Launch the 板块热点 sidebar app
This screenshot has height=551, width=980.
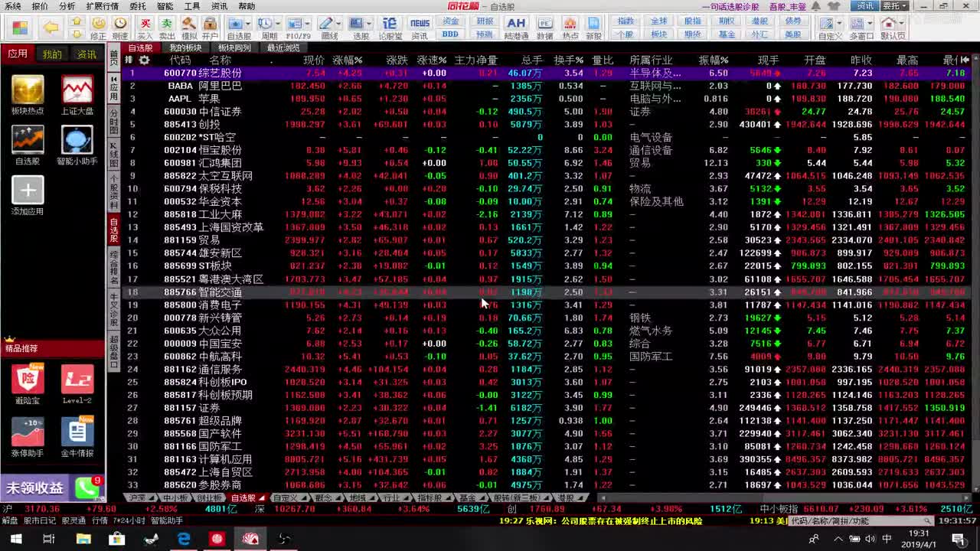point(28,95)
